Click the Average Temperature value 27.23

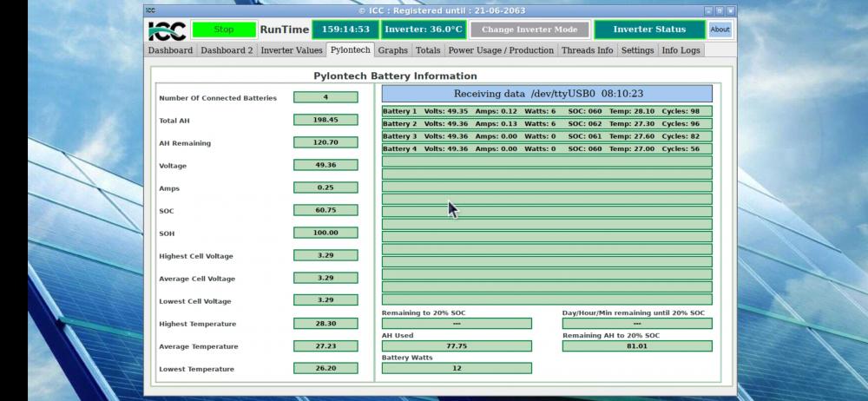[325, 346]
